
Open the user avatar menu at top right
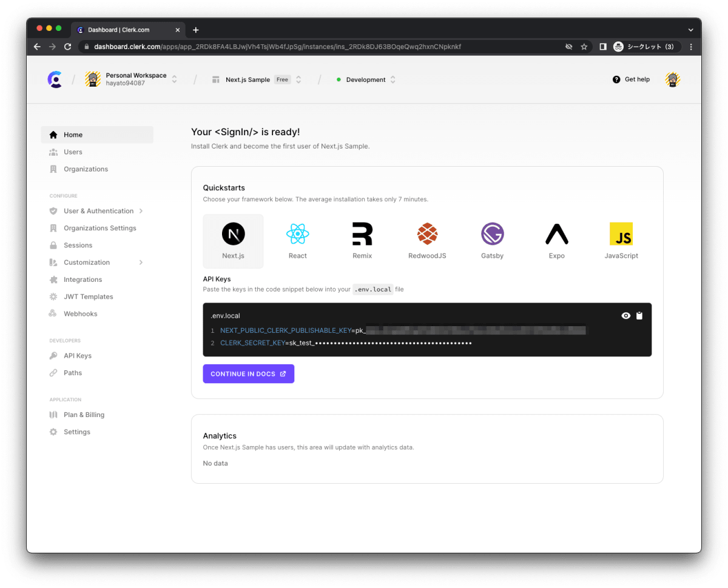pos(672,79)
